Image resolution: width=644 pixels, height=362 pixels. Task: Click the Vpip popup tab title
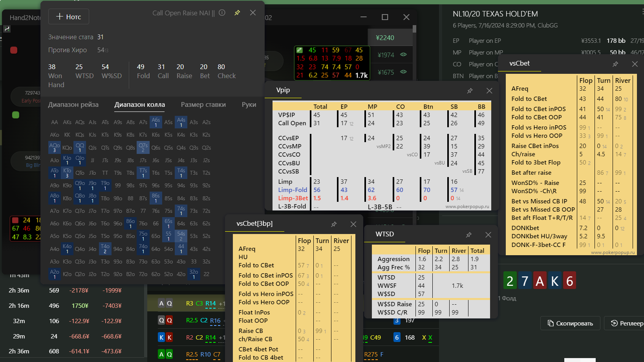[283, 90]
